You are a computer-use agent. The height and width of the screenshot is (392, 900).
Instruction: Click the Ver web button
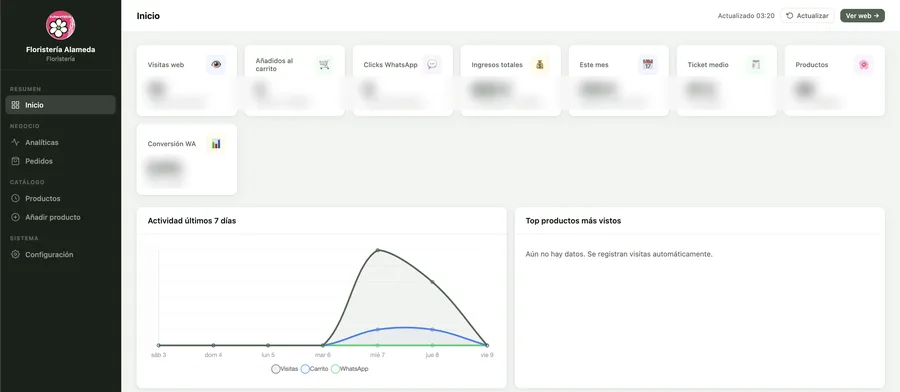coord(862,16)
